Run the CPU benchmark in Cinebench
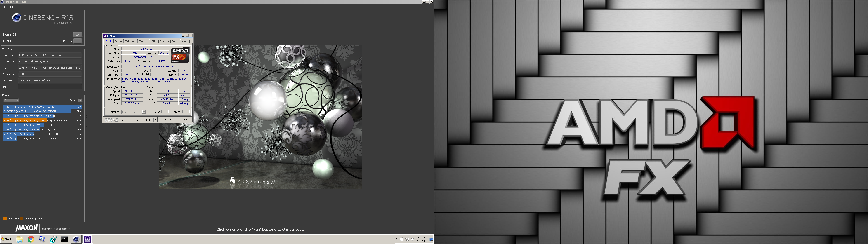 tap(78, 41)
